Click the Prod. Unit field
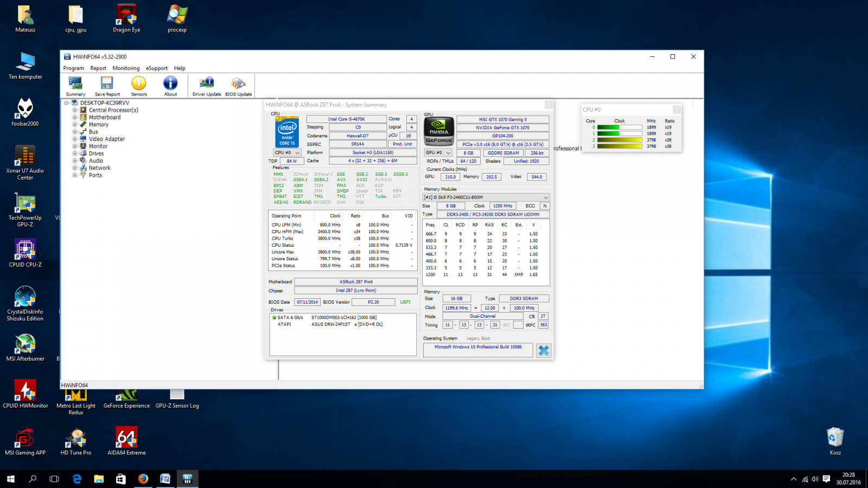Screen dimensions: 868x488 point(403,144)
